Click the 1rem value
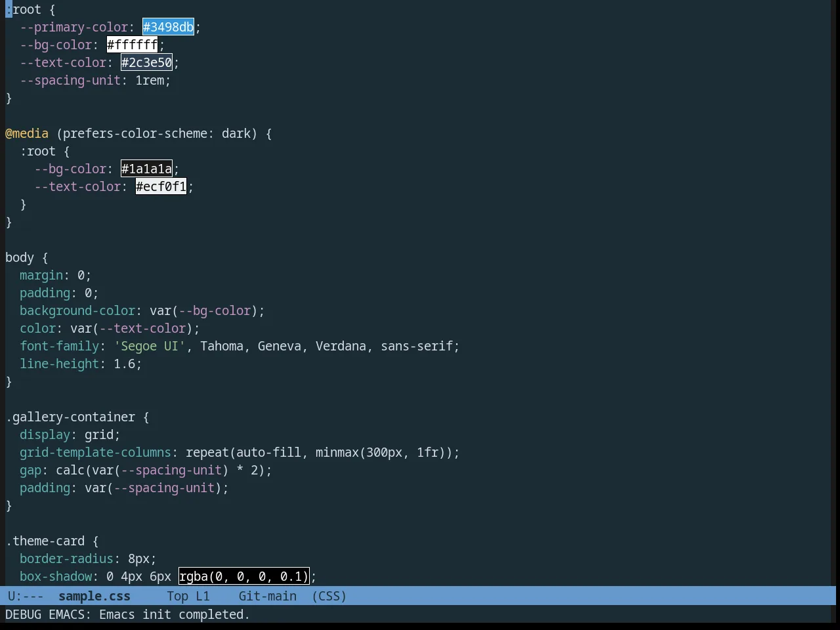Viewport: 840px width, 630px height. [x=150, y=80]
